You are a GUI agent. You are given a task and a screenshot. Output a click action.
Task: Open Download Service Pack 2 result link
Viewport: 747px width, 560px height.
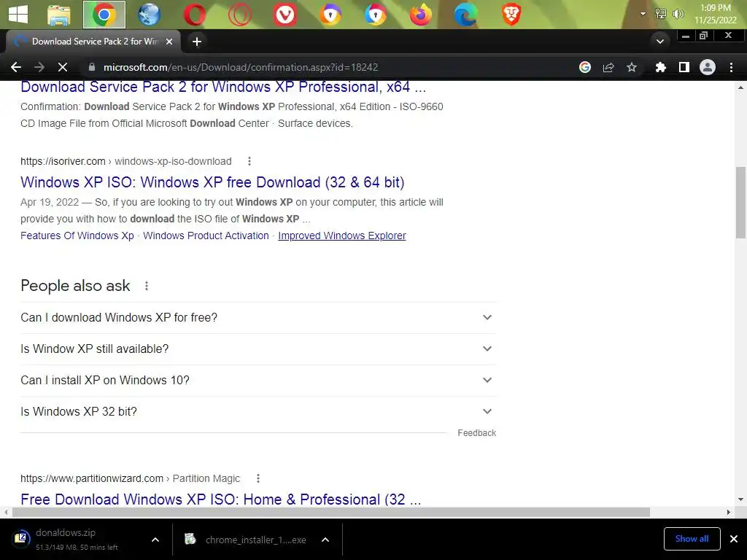point(223,87)
